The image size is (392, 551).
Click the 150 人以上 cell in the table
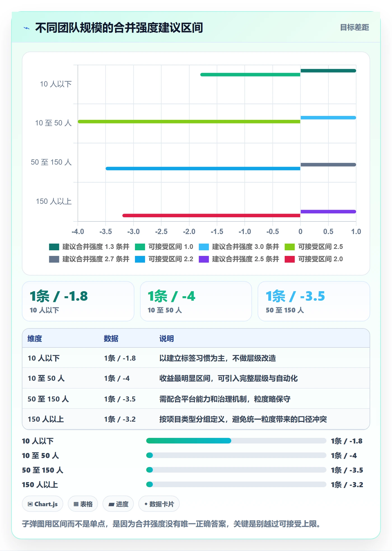46,419
